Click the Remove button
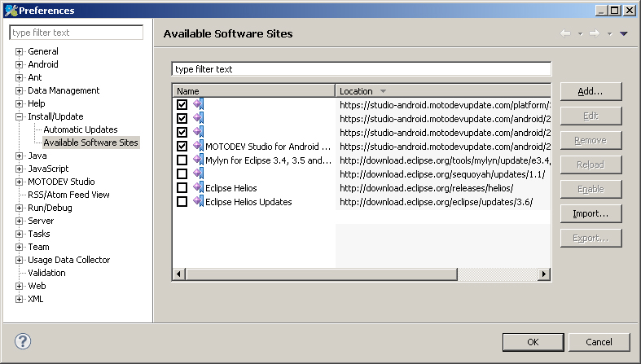Image resolution: width=641 pixels, height=364 pixels. point(591,140)
